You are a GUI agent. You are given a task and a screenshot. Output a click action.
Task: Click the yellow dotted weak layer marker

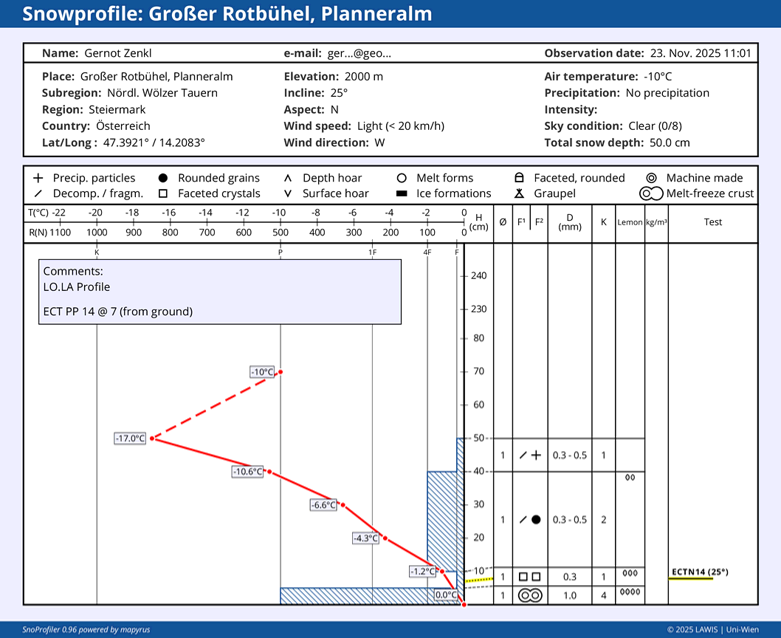[x=480, y=579]
